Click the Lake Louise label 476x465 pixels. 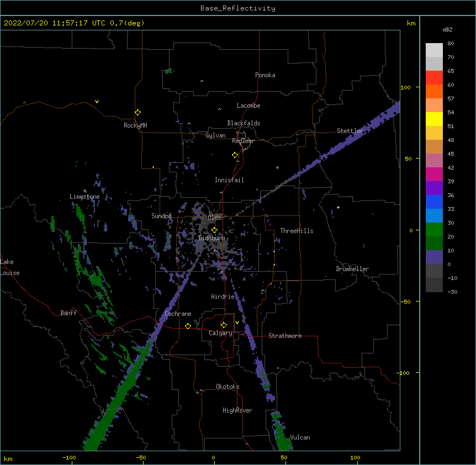pyautogui.click(x=10, y=267)
